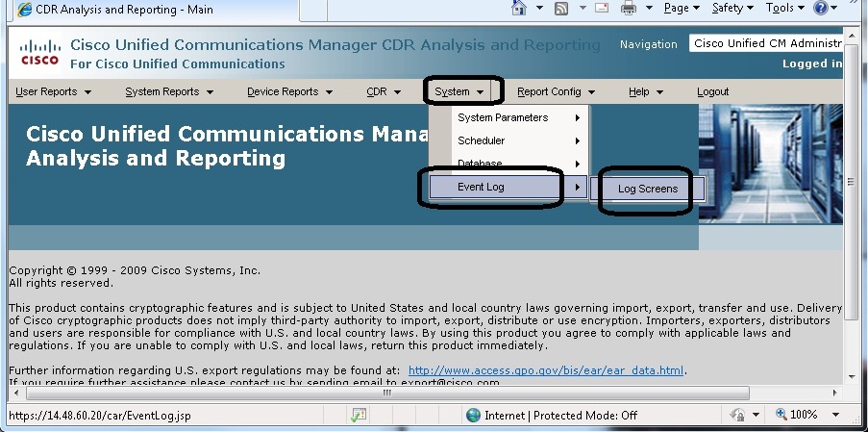Open the Device Reports menu

(289, 92)
